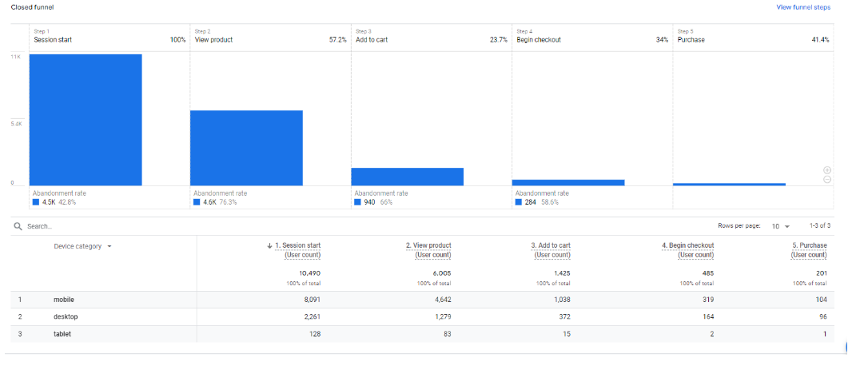Click the tablet session start value 128
Image resolution: width=868 pixels, height=374 pixels.
coord(316,334)
